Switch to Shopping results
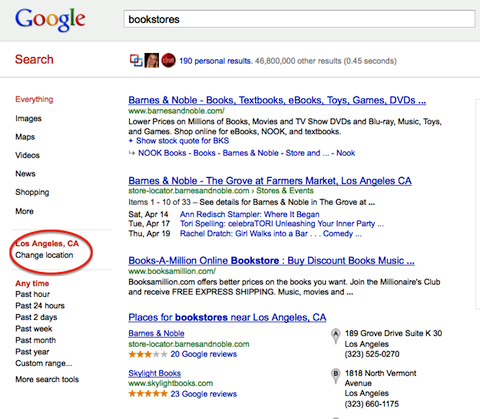 coord(32,192)
